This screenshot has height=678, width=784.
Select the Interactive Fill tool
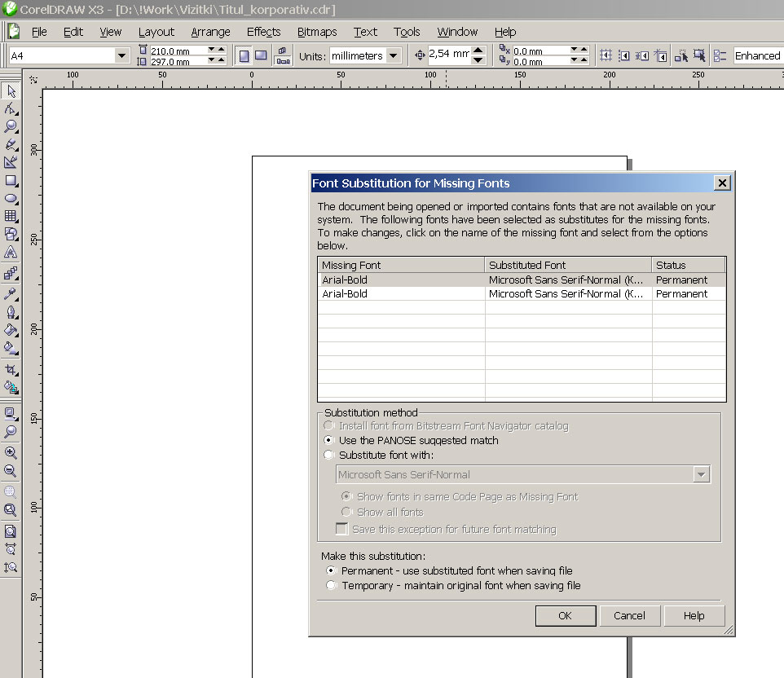click(11, 347)
